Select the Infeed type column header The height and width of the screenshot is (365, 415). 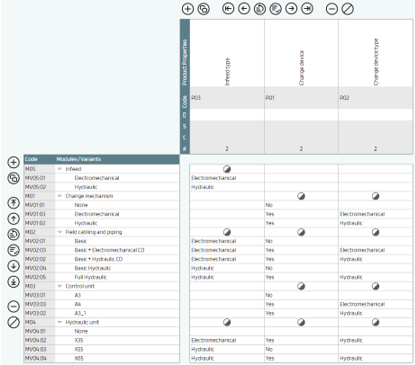[227, 53]
